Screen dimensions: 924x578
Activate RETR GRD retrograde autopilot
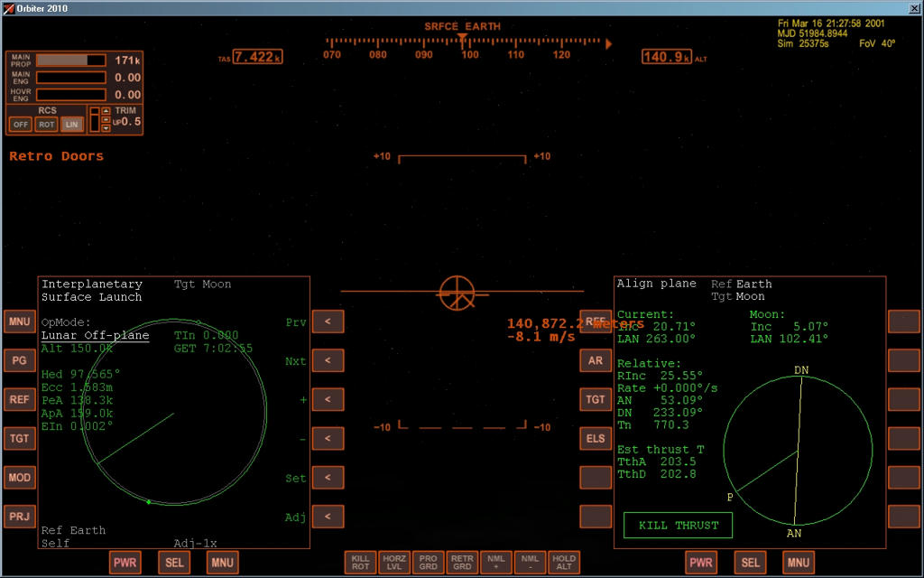click(462, 562)
